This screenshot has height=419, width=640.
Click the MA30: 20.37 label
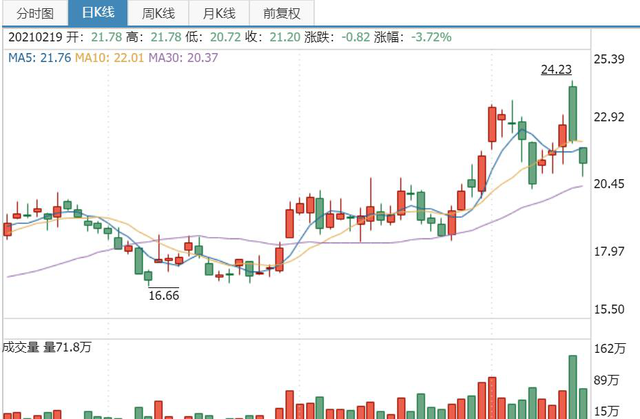click(183, 58)
